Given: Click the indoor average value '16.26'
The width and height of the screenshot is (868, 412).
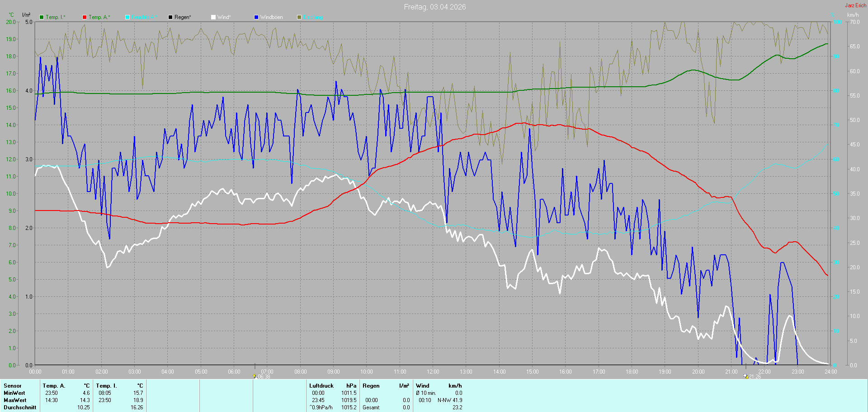Looking at the screenshot, I should [x=137, y=407].
